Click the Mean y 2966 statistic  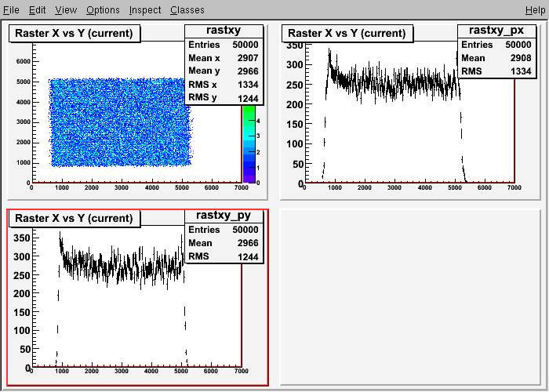pyautogui.click(x=224, y=71)
